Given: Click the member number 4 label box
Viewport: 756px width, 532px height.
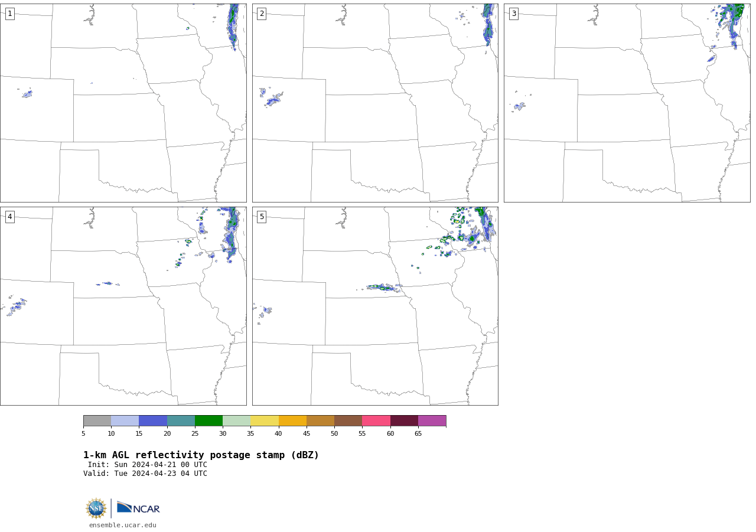Looking at the screenshot, I should 9,217.
